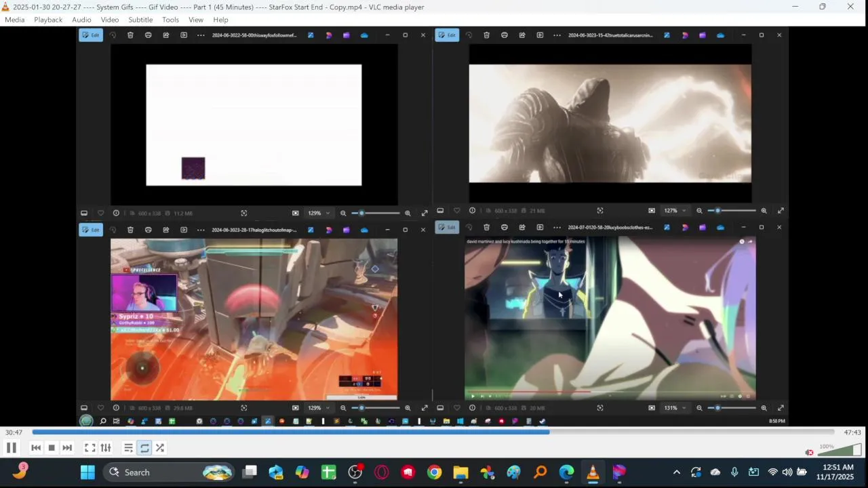Toggle filmstrip in the haloglitch Photos window
The image size is (868, 488).
coord(84,408)
